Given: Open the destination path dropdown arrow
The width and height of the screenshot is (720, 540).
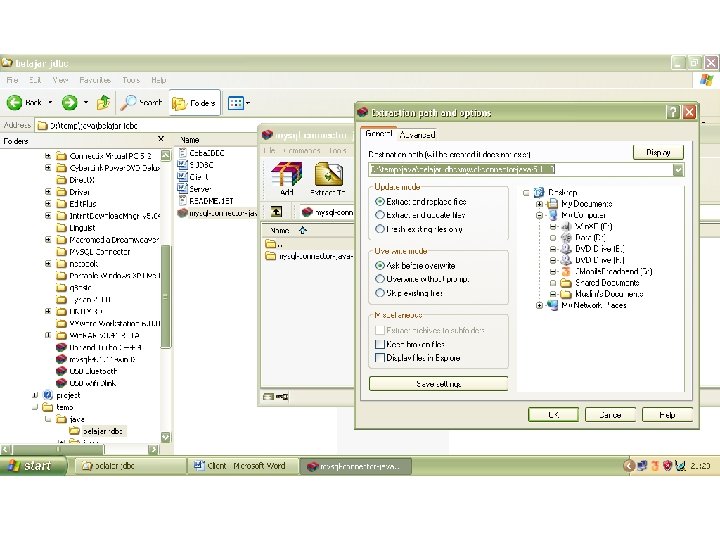Looking at the screenshot, I should point(678,170).
